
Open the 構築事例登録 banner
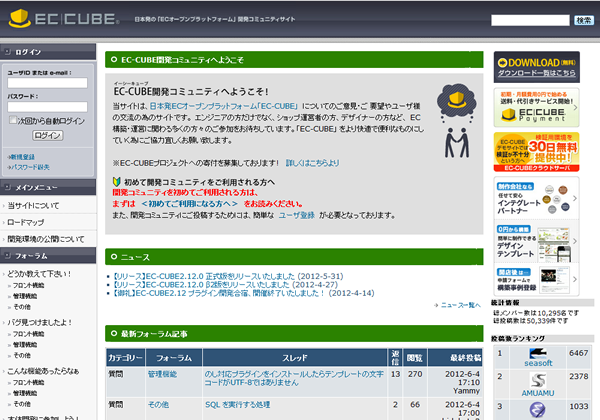536,279
